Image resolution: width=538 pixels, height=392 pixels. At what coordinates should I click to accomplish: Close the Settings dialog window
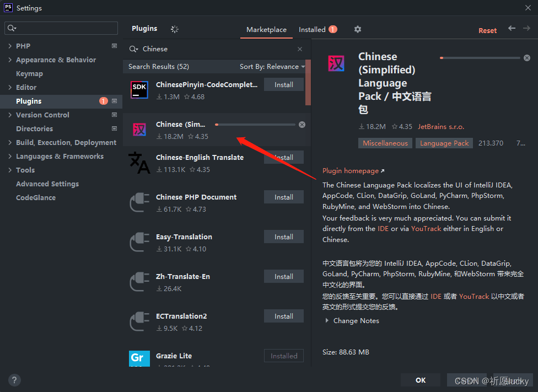point(528,8)
